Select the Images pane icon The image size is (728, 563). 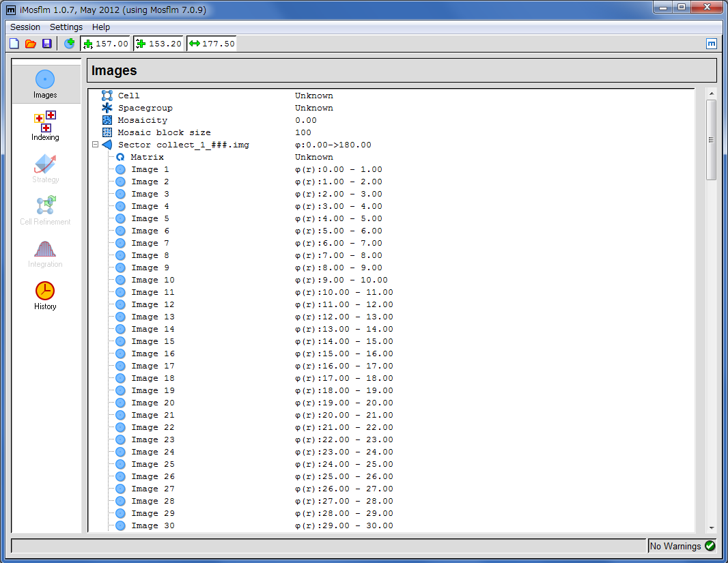pyautogui.click(x=45, y=83)
